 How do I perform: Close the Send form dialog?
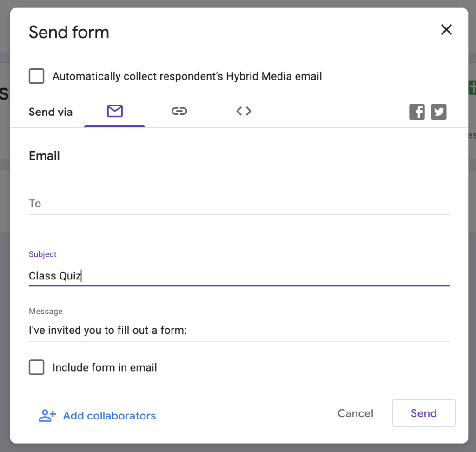click(446, 30)
